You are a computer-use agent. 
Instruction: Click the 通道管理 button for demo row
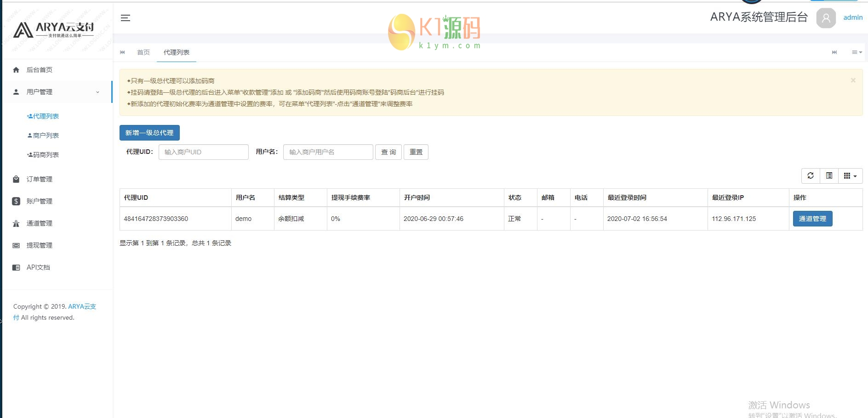pyautogui.click(x=813, y=219)
